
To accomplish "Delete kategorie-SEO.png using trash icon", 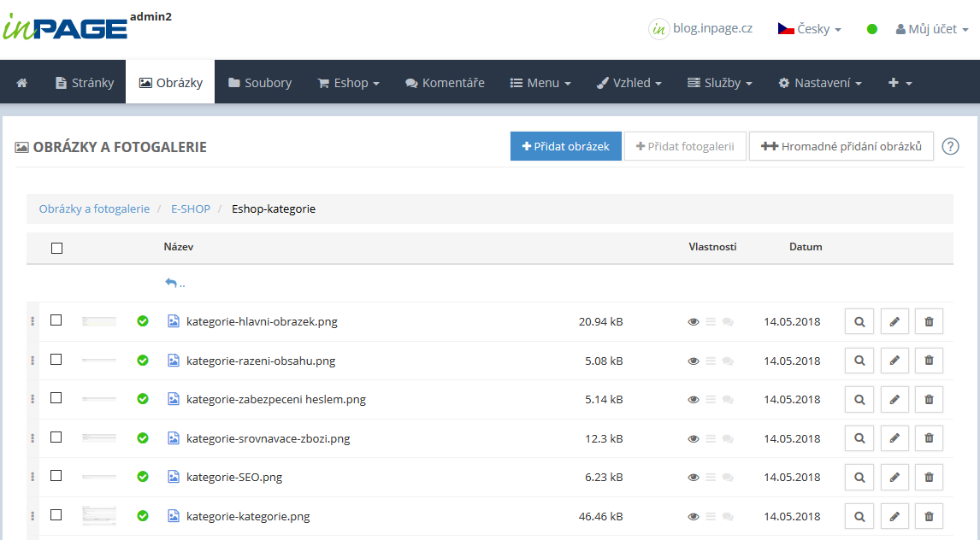I will click(929, 477).
